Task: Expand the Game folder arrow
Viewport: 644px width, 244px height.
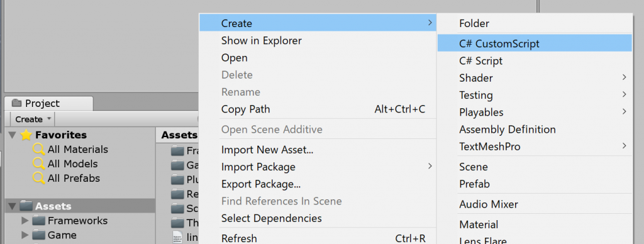Action: click(x=25, y=235)
